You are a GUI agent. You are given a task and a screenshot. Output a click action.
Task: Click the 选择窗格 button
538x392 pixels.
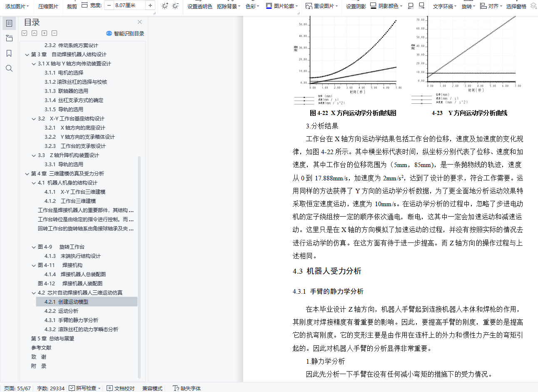[x=516, y=6]
